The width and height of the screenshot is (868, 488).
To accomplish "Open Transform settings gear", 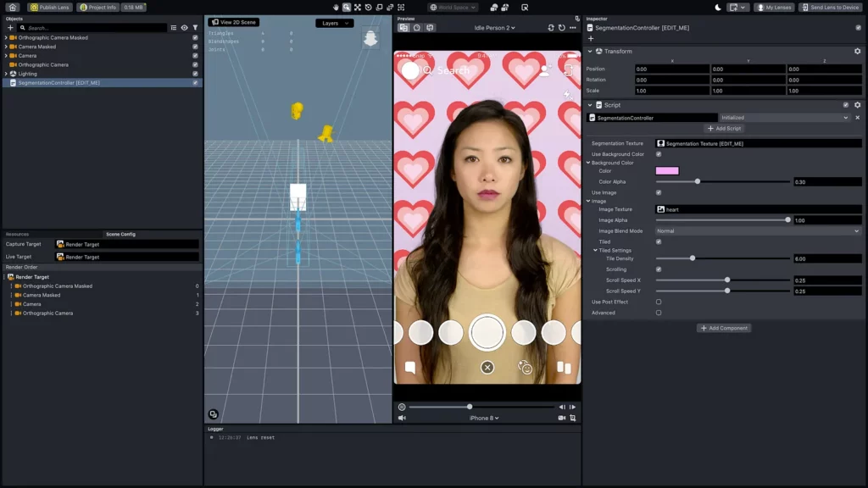I will coord(858,51).
